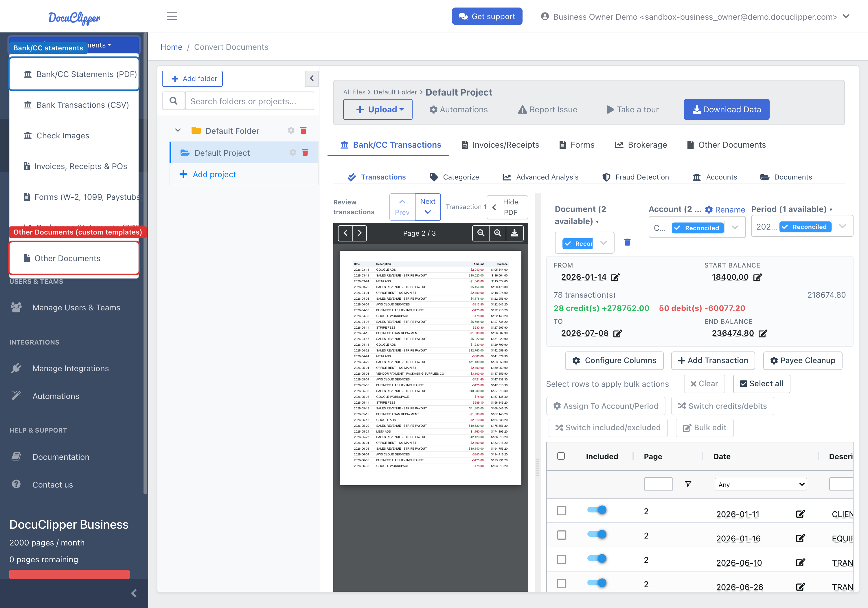Switch to Forms tab
This screenshot has height=608, width=868.
click(577, 145)
